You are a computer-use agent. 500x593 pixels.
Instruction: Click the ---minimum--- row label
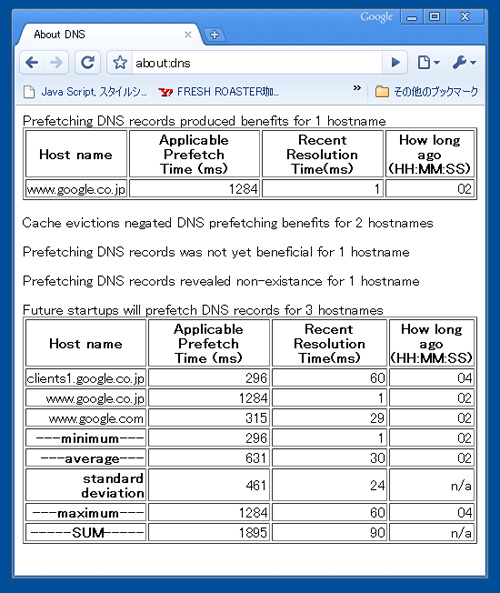pos(86,438)
